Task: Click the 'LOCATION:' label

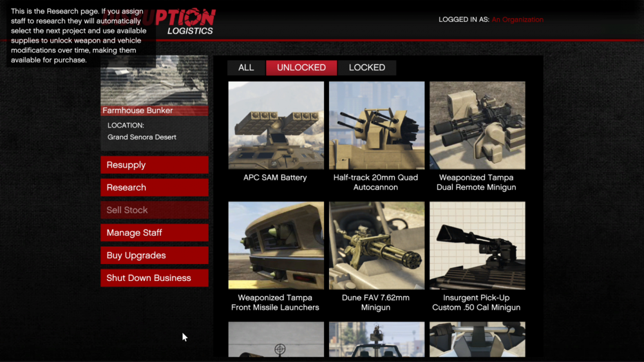Action: (x=126, y=126)
